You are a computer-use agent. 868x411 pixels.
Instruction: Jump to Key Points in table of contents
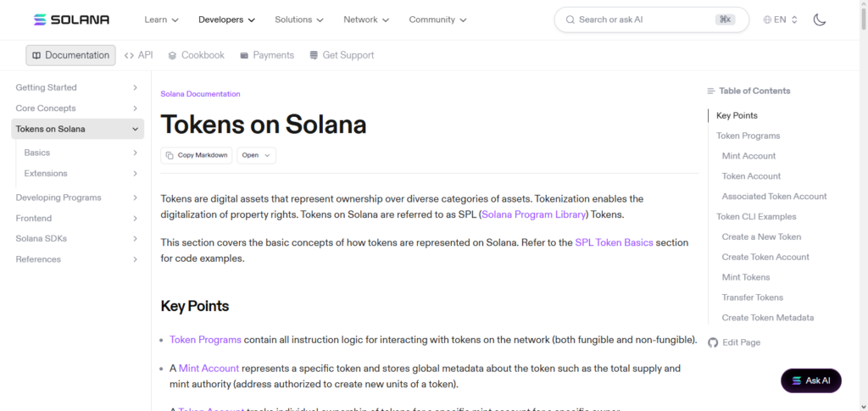tap(737, 115)
